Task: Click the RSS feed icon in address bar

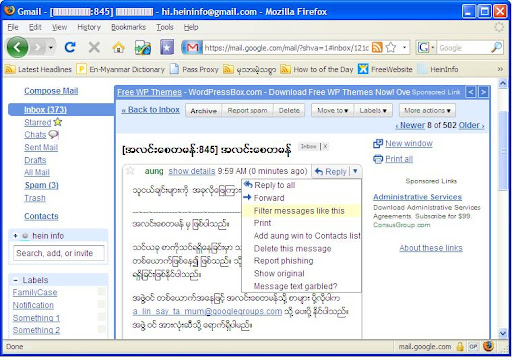Action: [377, 48]
